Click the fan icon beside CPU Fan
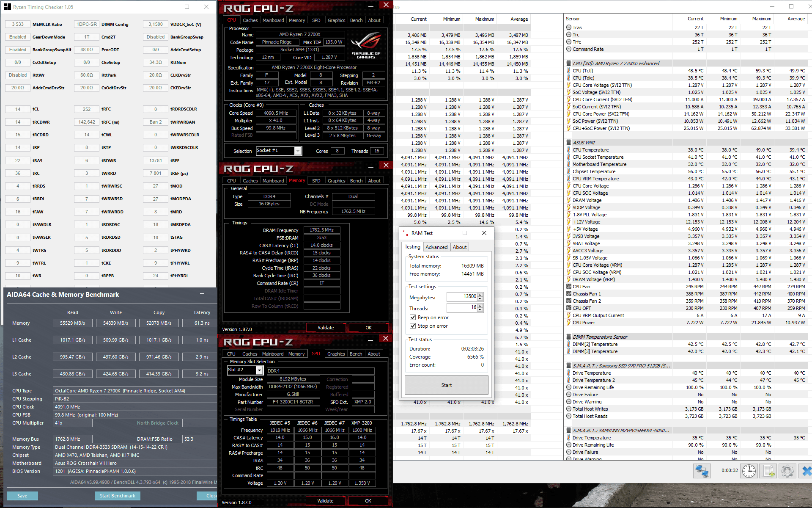 (569, 287)
